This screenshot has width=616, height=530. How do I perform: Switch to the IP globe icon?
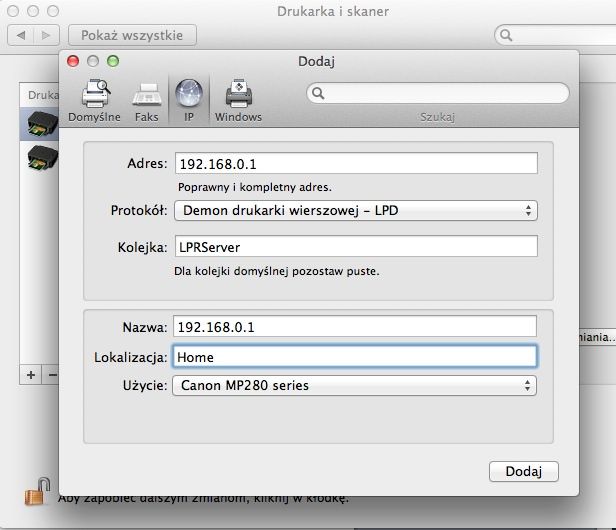[189, 94]
